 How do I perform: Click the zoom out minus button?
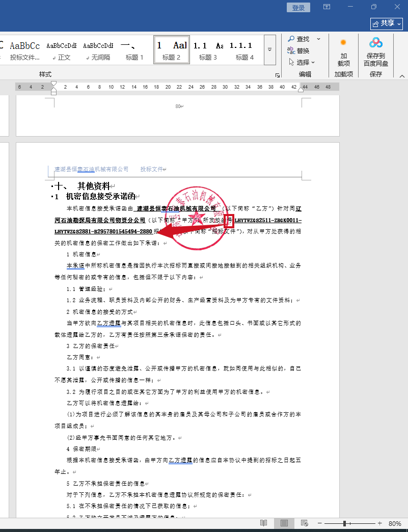(319, 523)
